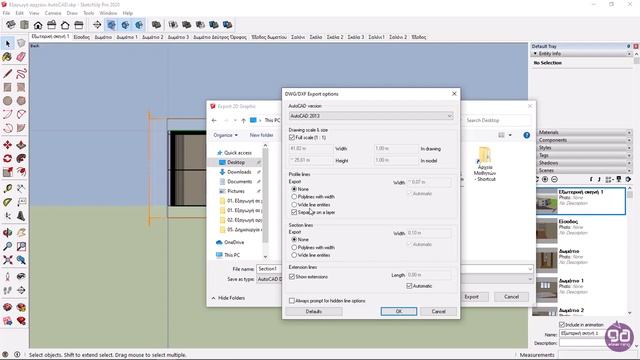Collapse Scenes tray panel
The width and height of the screenshot is (640, 360).
tap(581, 171)
